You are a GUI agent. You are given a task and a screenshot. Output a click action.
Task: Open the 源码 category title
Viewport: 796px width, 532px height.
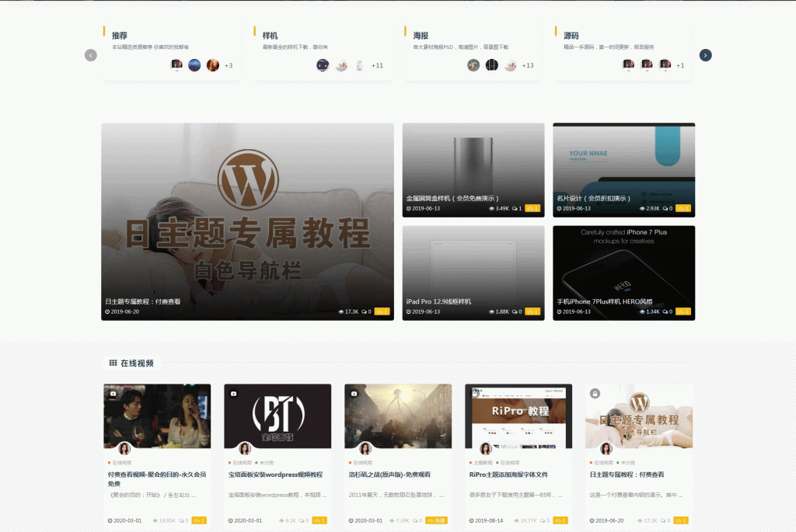(571, 36)
